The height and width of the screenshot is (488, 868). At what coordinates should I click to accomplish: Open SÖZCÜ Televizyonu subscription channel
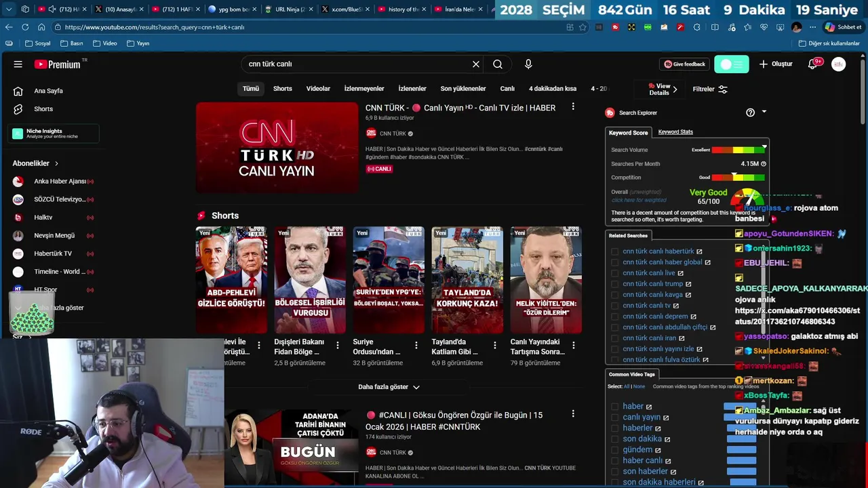click(53, 199)
